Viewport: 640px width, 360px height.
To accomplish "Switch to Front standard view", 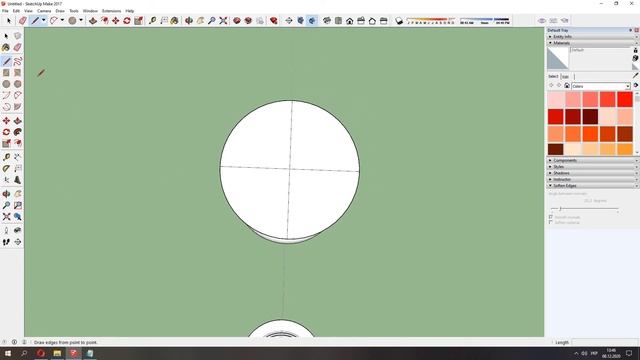I will [350, 20].
